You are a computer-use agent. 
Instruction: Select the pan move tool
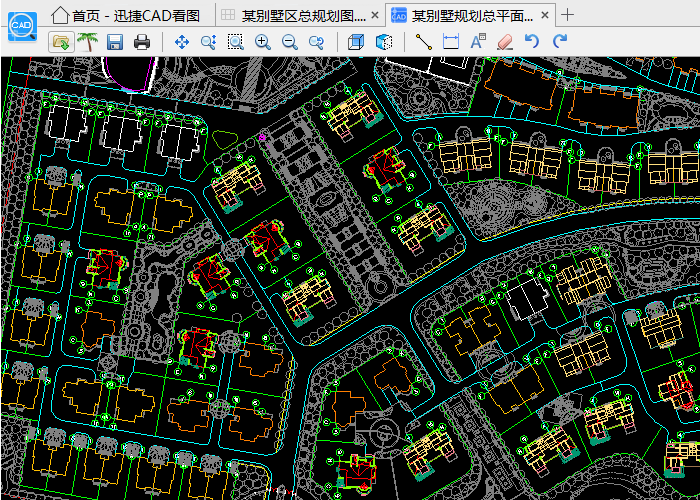pos(182,42)
